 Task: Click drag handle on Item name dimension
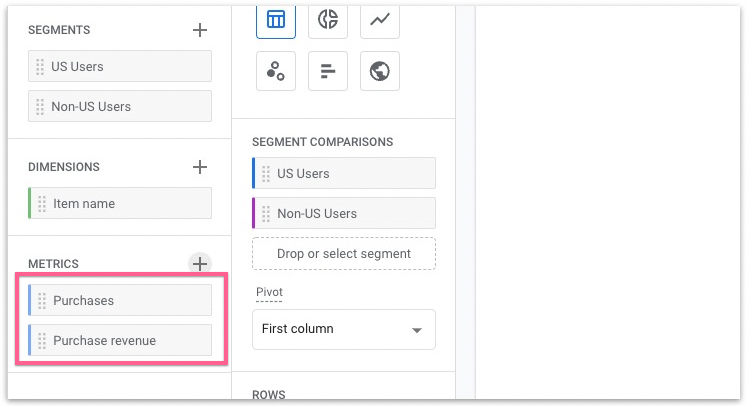point(42,204)
